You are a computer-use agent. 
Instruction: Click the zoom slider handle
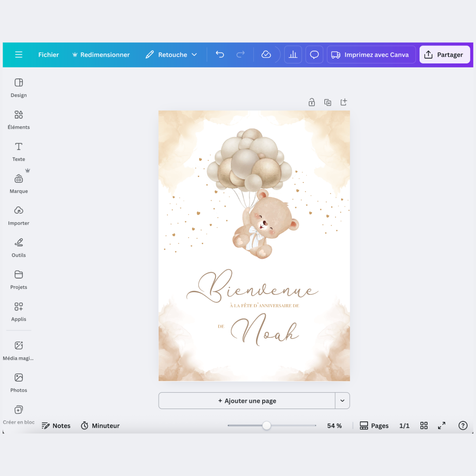267,426
